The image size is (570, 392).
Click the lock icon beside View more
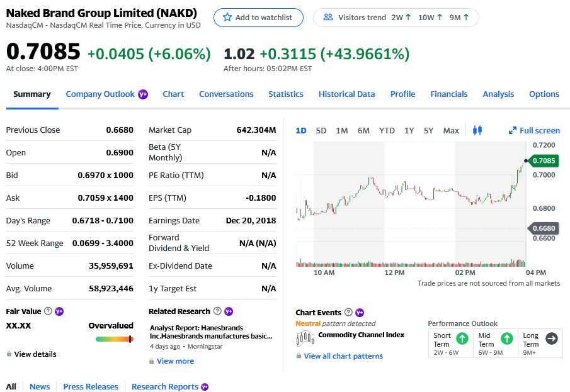[151, 361]
